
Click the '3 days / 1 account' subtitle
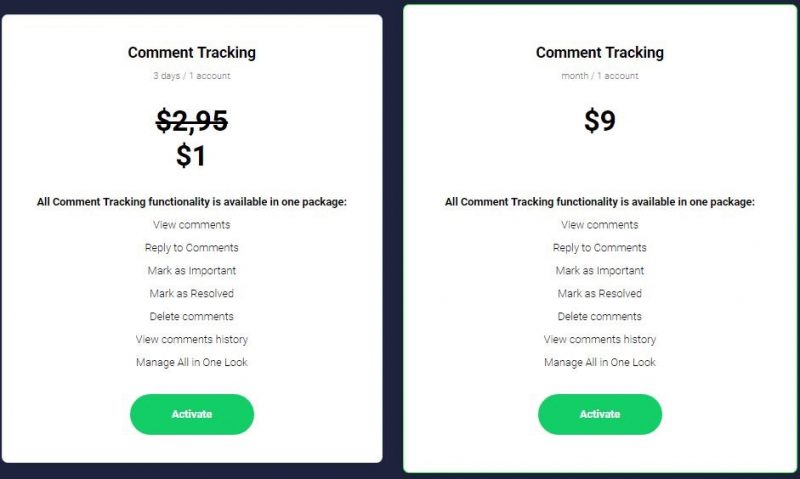tap(192, 75)
